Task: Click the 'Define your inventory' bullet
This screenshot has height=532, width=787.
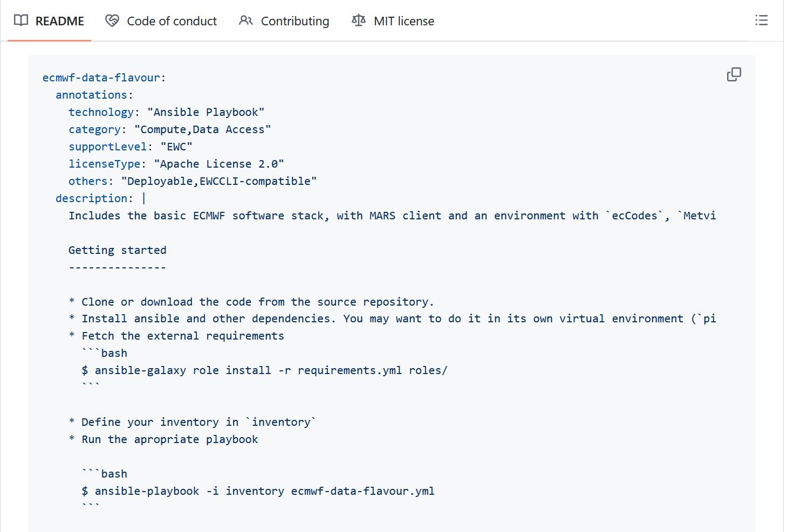Action: (x=192, y=422)
